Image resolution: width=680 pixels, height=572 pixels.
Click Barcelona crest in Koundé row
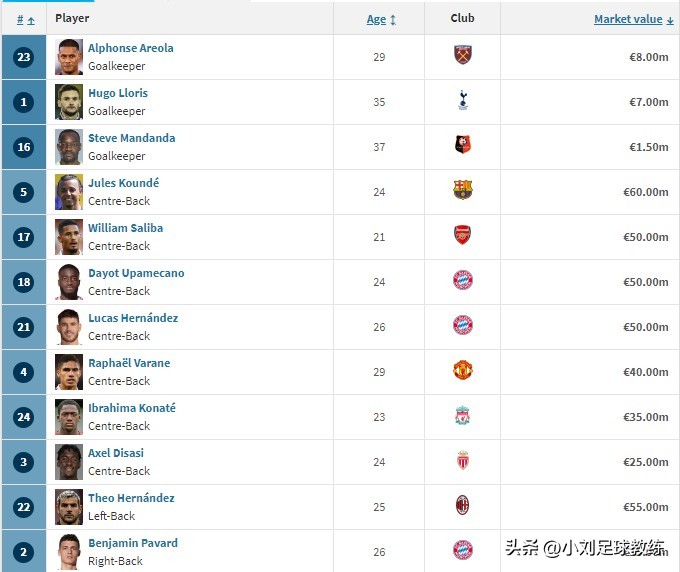(x=462, y=191)
